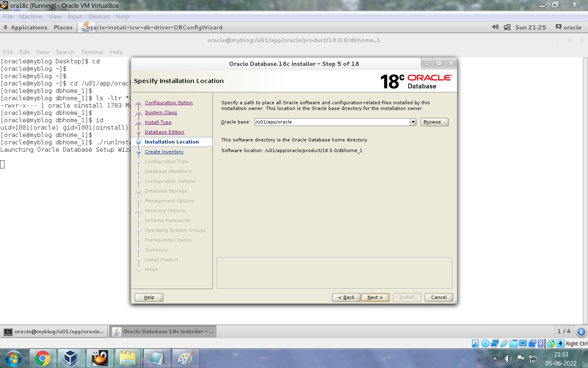Click the Java icon in the GNOME top bar

(87, 27)
